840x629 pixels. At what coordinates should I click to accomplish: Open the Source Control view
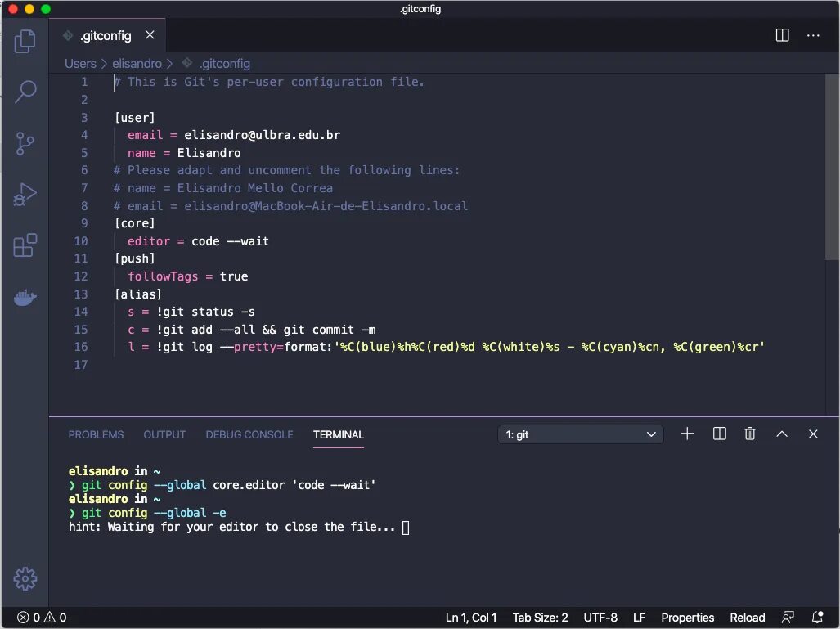coord(25,143)
